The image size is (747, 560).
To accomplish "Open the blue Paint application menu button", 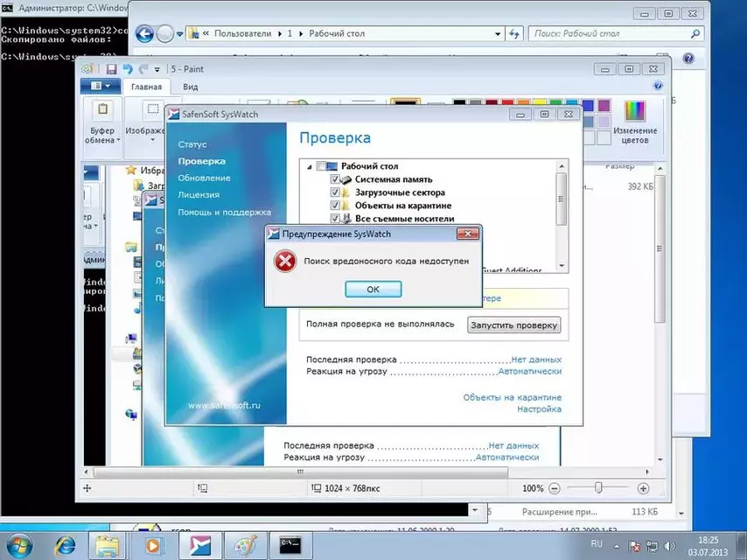I will point(100,86).
